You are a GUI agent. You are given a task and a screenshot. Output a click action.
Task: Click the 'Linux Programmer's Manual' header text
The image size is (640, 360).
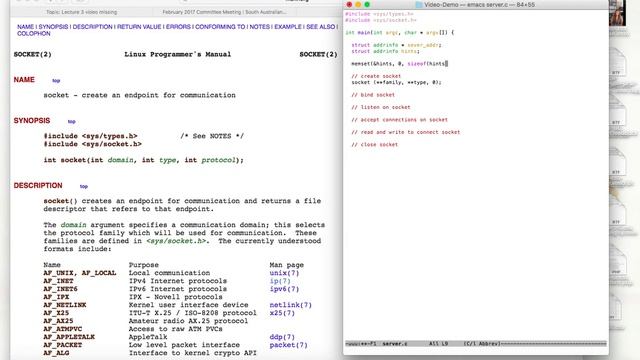178,54
